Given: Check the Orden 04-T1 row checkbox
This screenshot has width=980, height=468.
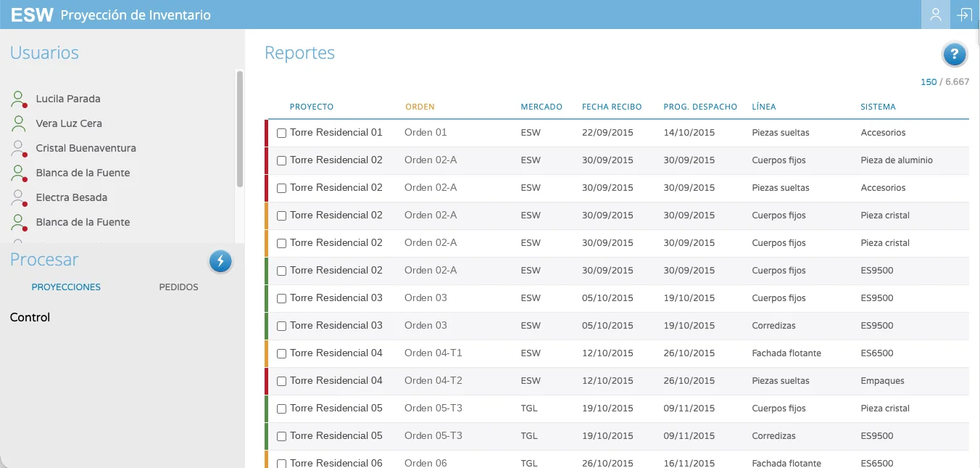Looking at the screenshot, I should [282, 353].
